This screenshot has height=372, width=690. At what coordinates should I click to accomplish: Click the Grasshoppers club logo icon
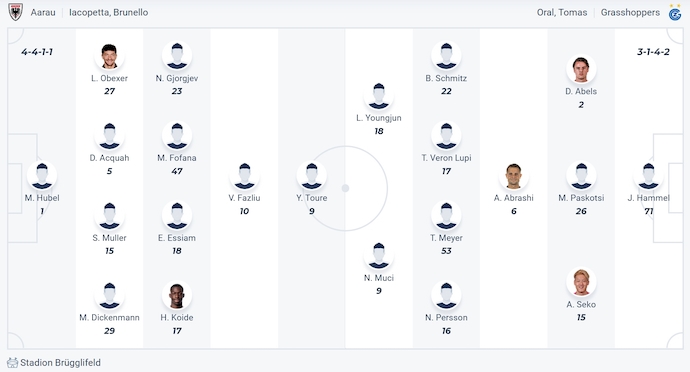point(675,12)
